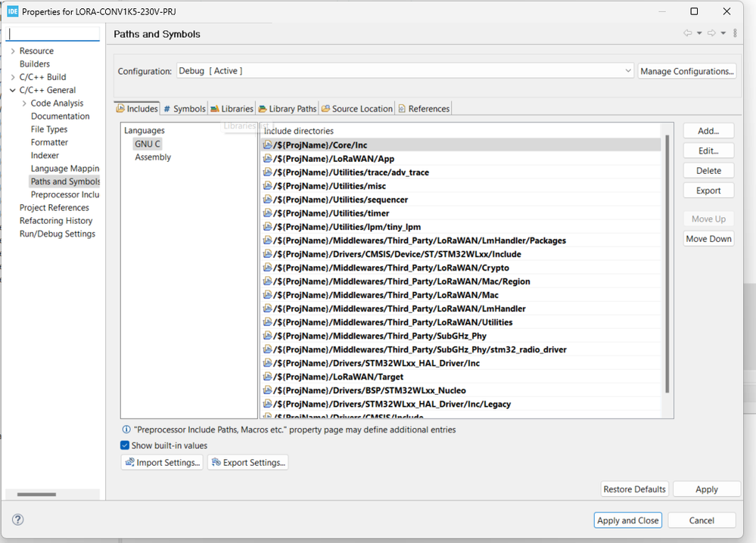Click the folder icon beside Utilities/timer
This screenshot has height=543, width=756.
(267, 213)
